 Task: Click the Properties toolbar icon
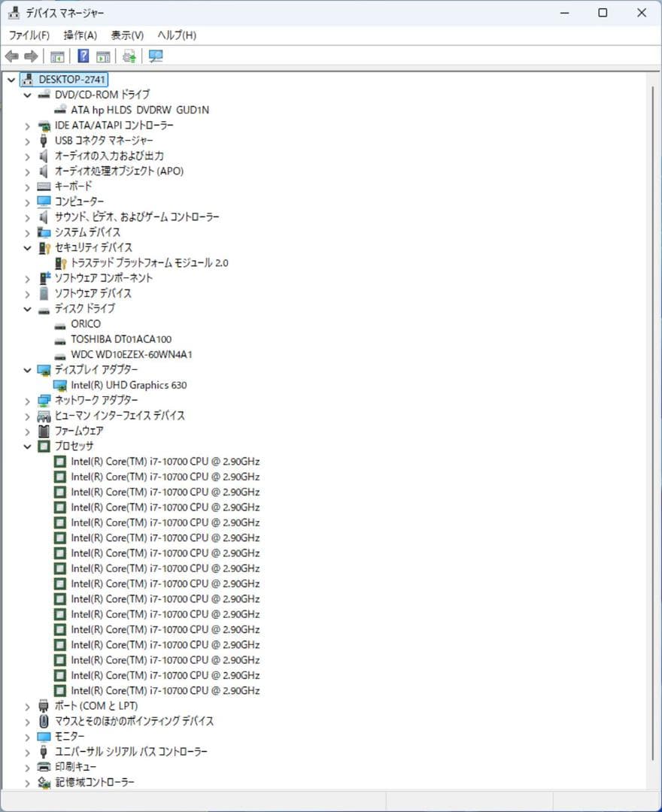103,56
